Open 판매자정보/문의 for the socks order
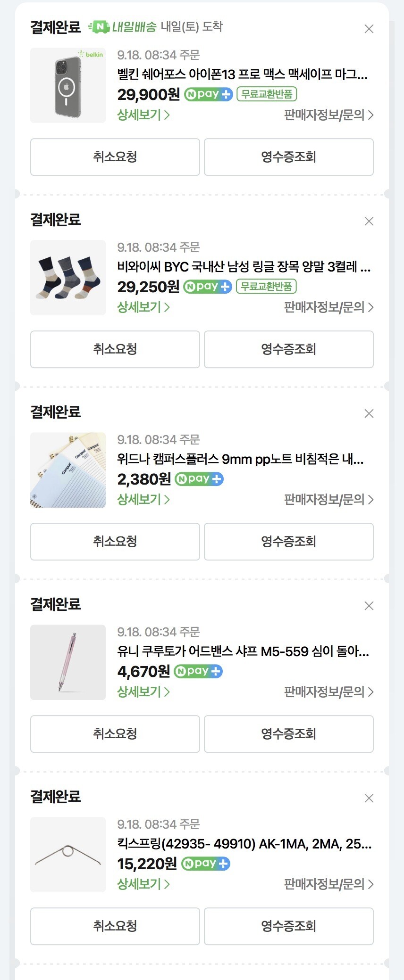404x980 pixels. (x=328, y=307)
